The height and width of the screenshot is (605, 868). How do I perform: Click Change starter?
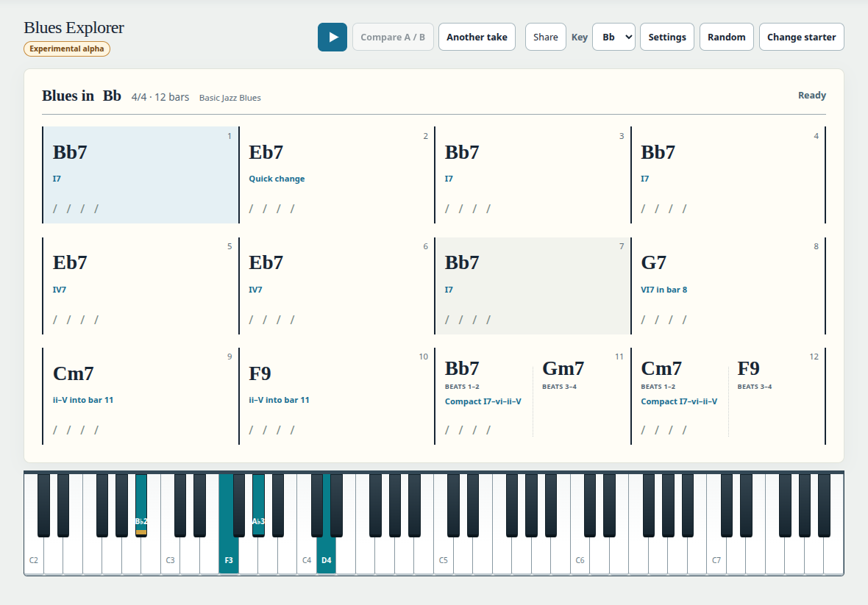coord(801,37)
